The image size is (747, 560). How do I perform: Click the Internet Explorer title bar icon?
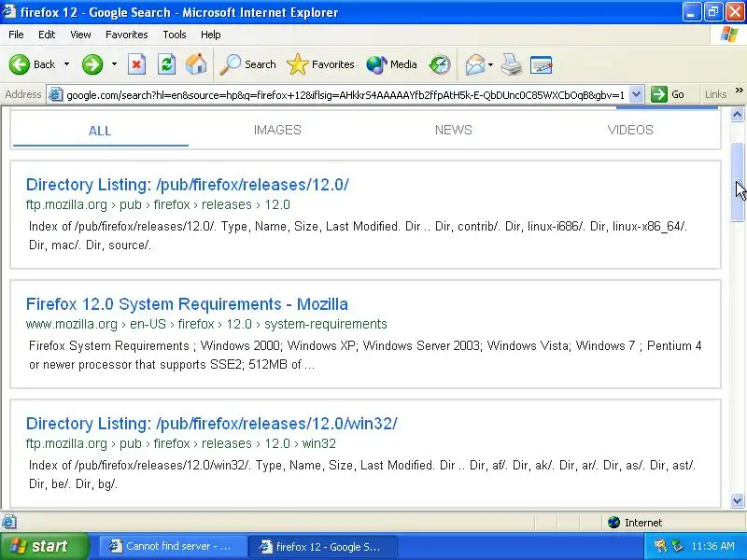[x=9, y=12]
